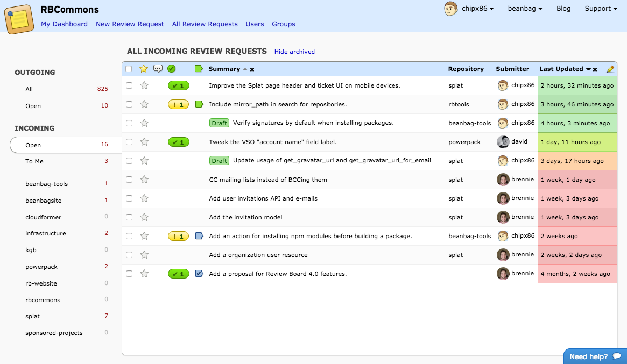The image size is (627, 364).
Task: Star the 'Add an action for installing npm' request
Action: coord(144,236)
